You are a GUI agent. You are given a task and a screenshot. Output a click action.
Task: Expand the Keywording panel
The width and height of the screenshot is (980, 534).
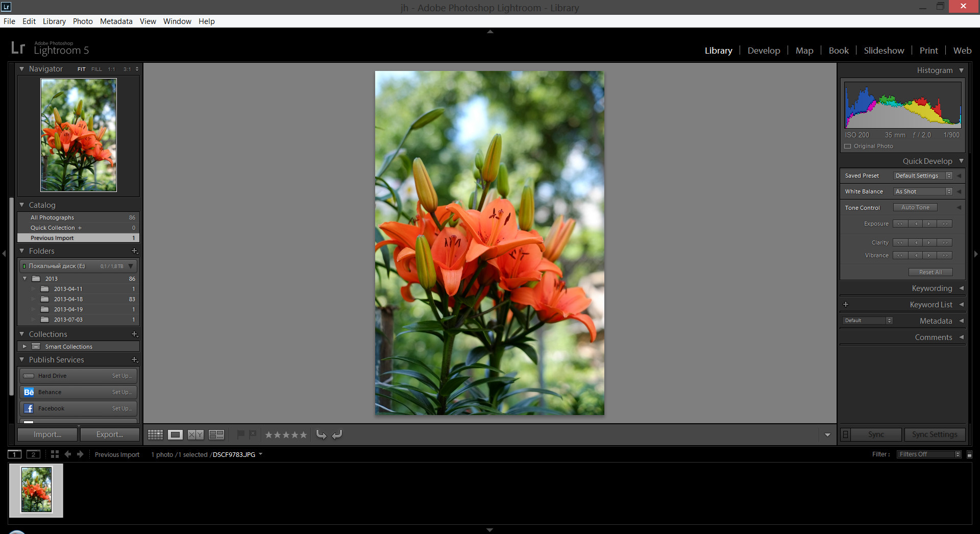962,288
